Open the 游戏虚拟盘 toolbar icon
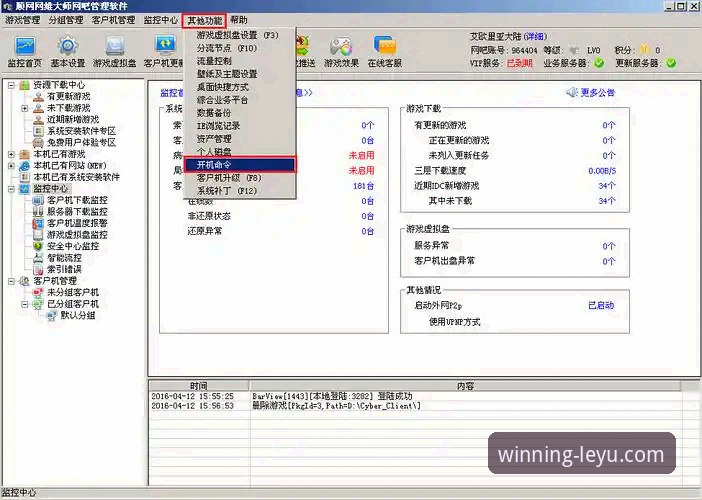 (115, 46)
